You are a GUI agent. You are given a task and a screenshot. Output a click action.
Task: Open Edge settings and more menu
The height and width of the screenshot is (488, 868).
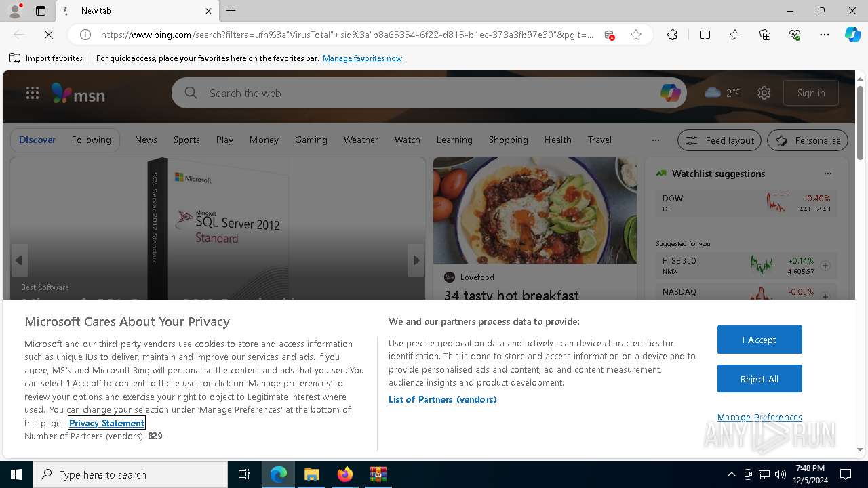click(x=825, y=35)
